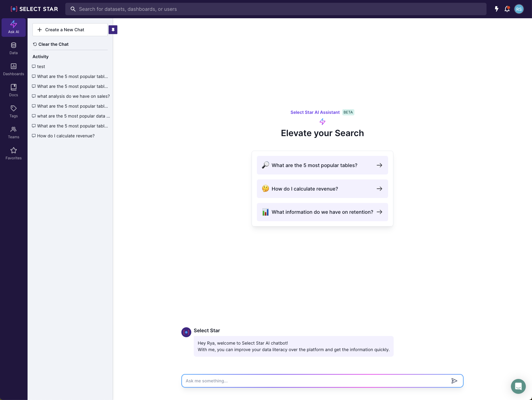Open the Data sidebar section
Image resolution: width=532 pixels, height=400 pixels.
pos(14,49)
